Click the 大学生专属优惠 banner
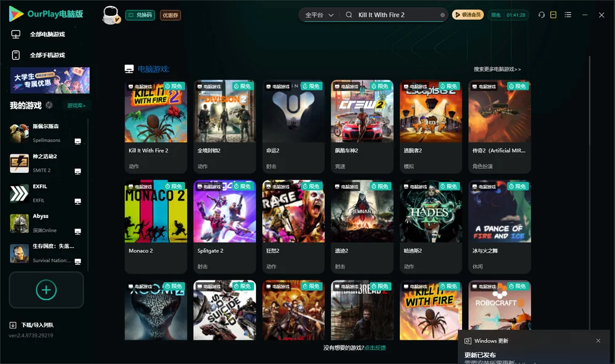The image size is (615, 364). tap(50, 80)
